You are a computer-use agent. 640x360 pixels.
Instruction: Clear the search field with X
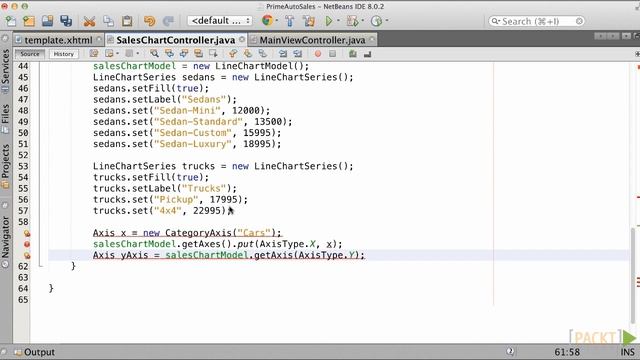(579, 21)
